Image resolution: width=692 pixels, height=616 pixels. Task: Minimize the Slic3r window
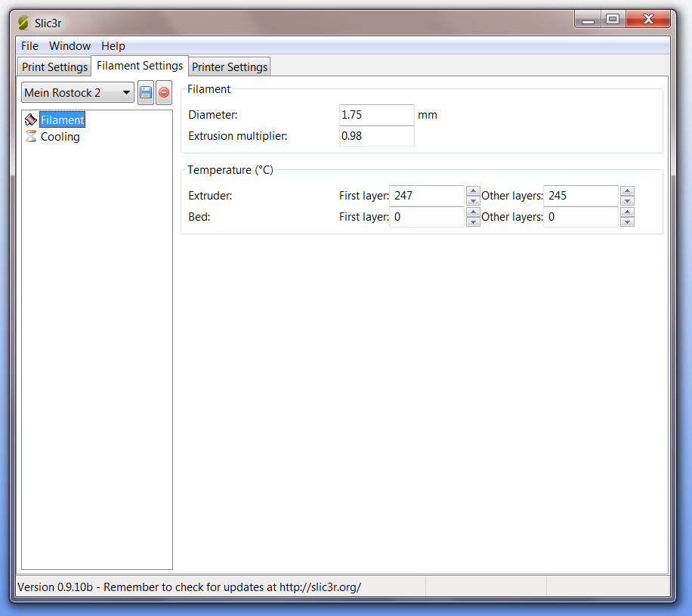[x=588, y=19]
